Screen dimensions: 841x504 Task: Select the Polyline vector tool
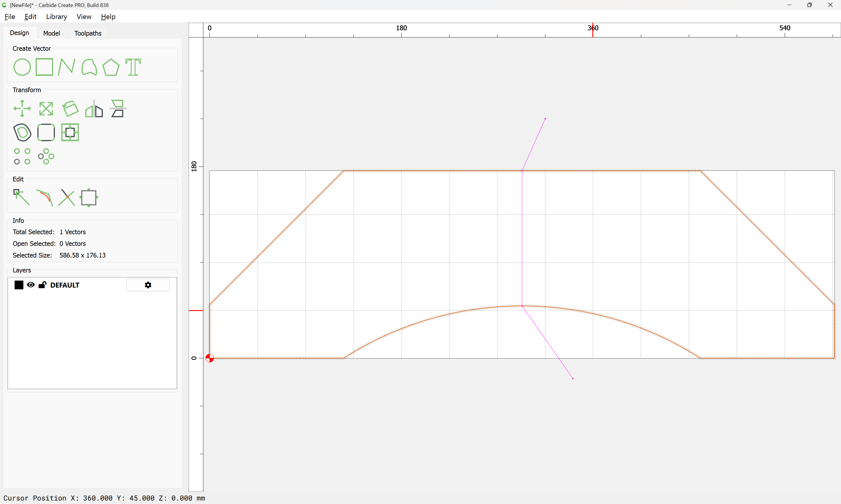[x=67, y=67]
